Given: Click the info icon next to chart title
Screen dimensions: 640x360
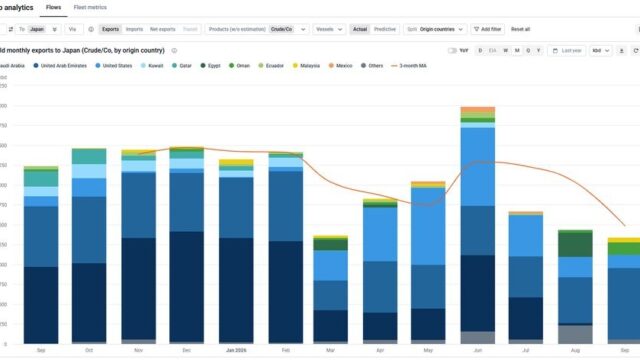Looking at the screenshot, I should (174, 51).
